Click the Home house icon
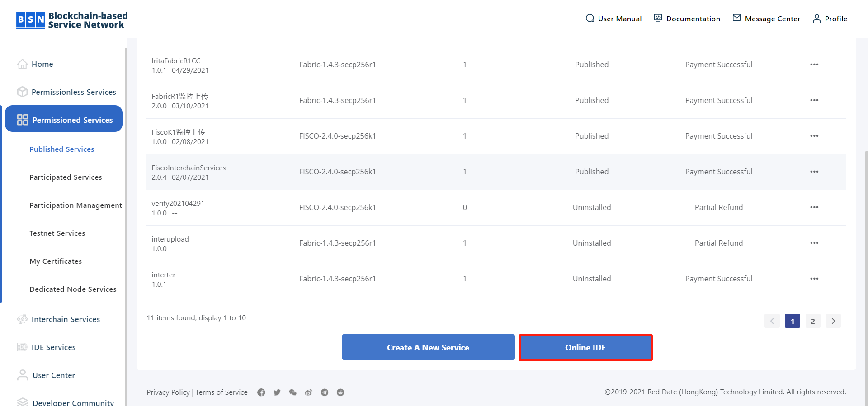 pyautogui.click(x=22, y=64)
